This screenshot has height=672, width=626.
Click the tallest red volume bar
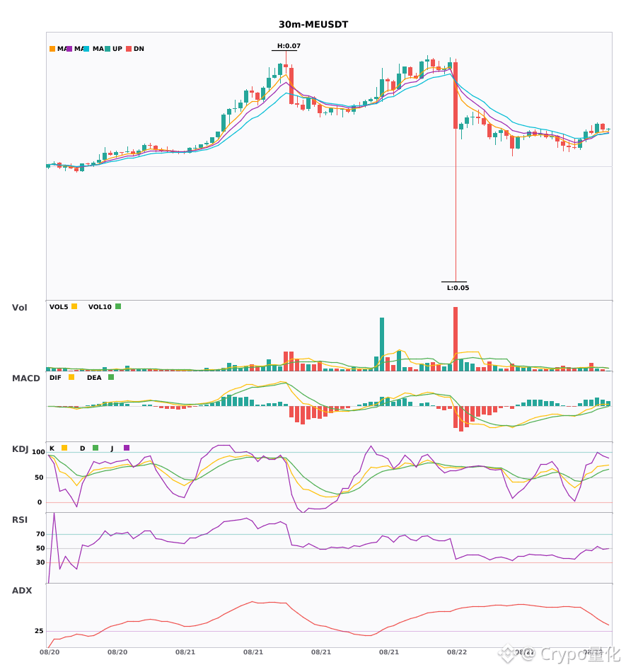pos(456,339)
